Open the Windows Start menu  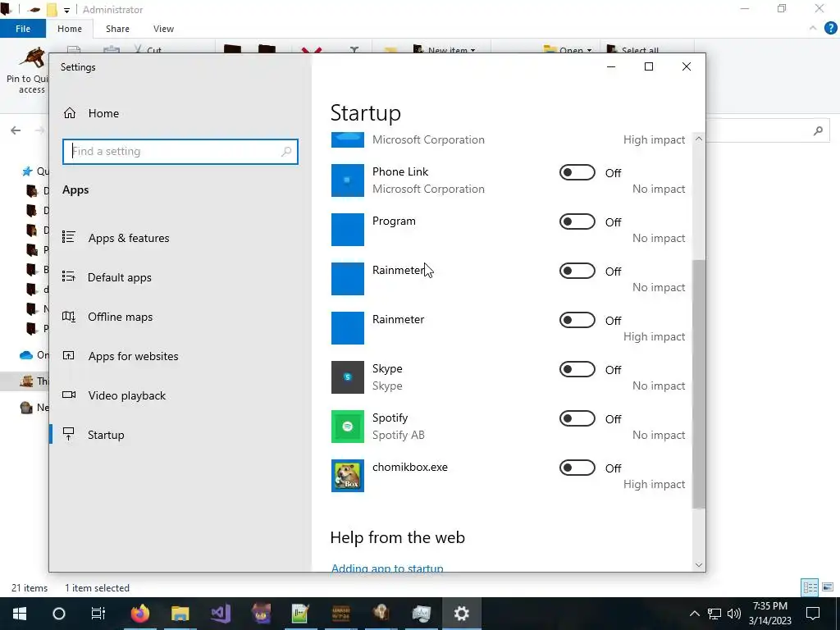pyautogui.click(x=20, y=614)
